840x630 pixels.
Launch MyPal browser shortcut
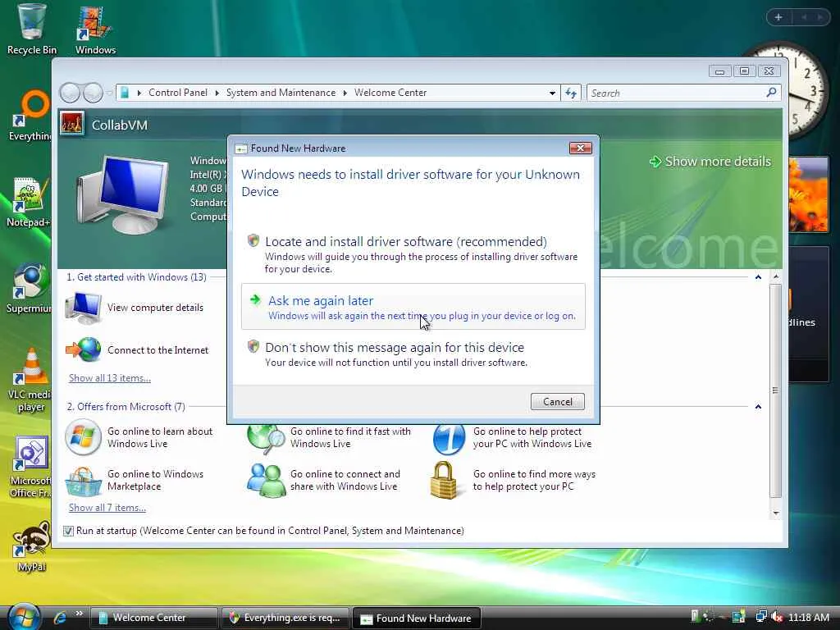point(31,546)
